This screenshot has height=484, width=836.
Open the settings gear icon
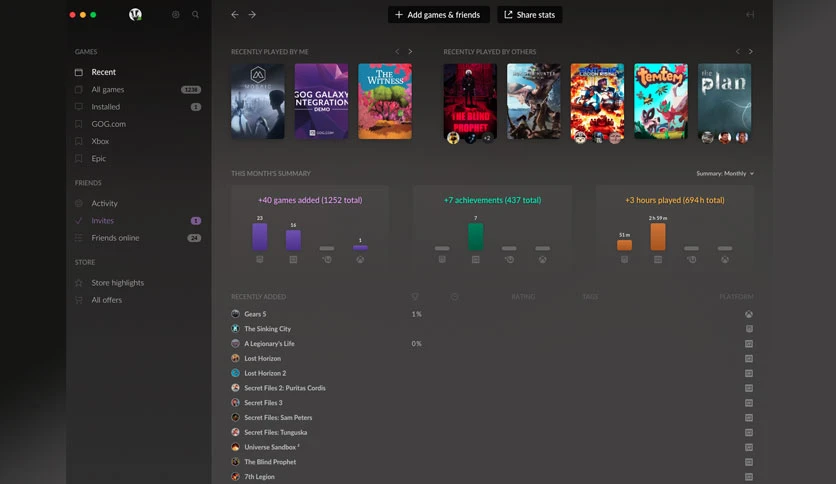tap(175, 14)
